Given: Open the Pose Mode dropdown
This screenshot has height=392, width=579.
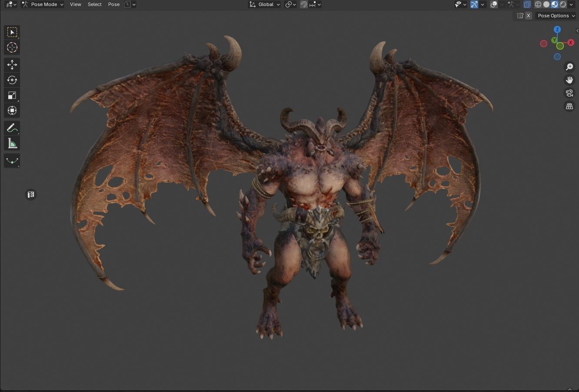Looking at the screenshot, I should click(43, 4).
